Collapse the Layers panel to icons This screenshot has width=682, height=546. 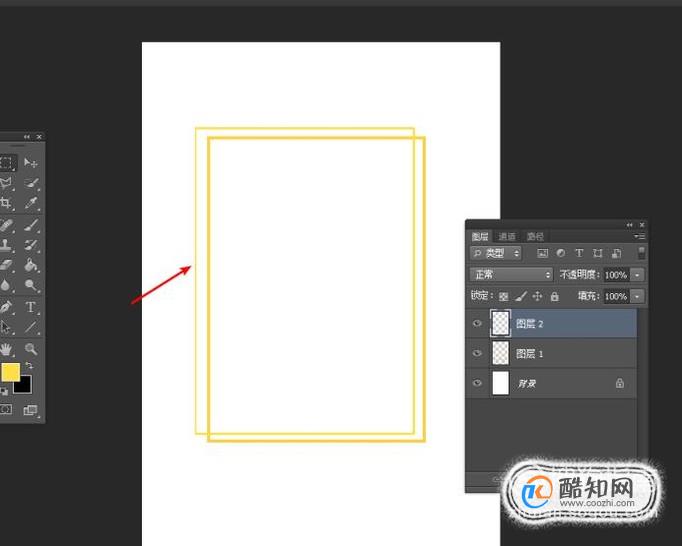coord(629,225)
